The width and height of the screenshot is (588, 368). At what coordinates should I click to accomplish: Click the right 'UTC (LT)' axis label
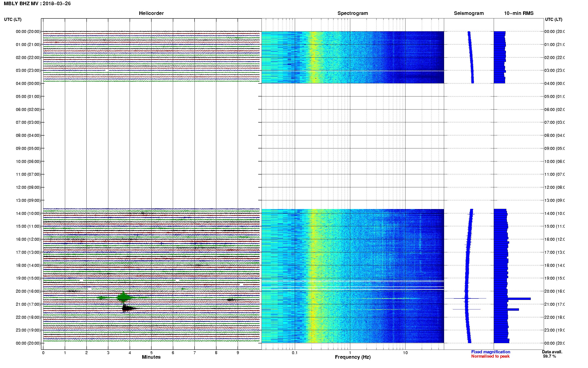point(553,19)
